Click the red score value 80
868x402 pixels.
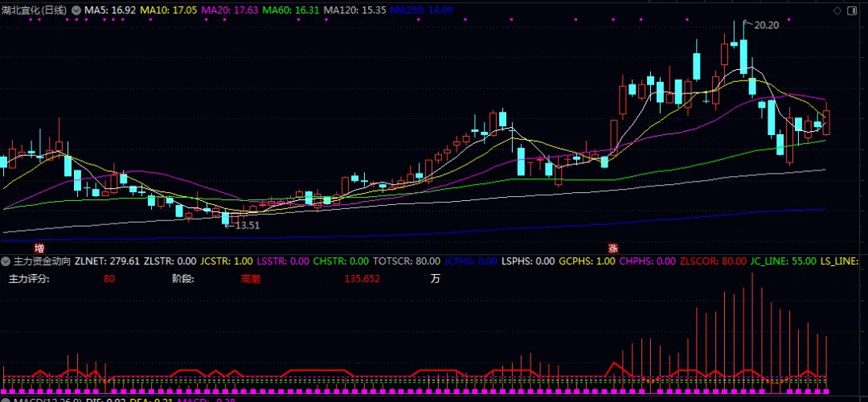click(x=109, y=278)
